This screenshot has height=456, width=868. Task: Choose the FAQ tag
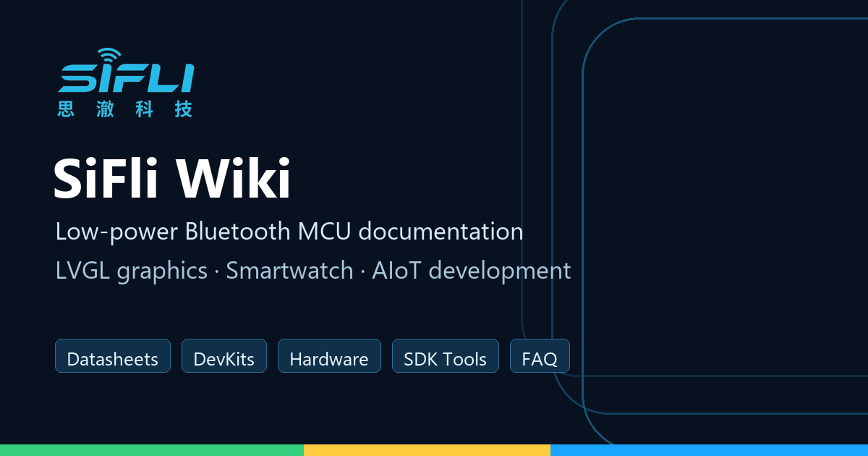[x=540, y=356]
